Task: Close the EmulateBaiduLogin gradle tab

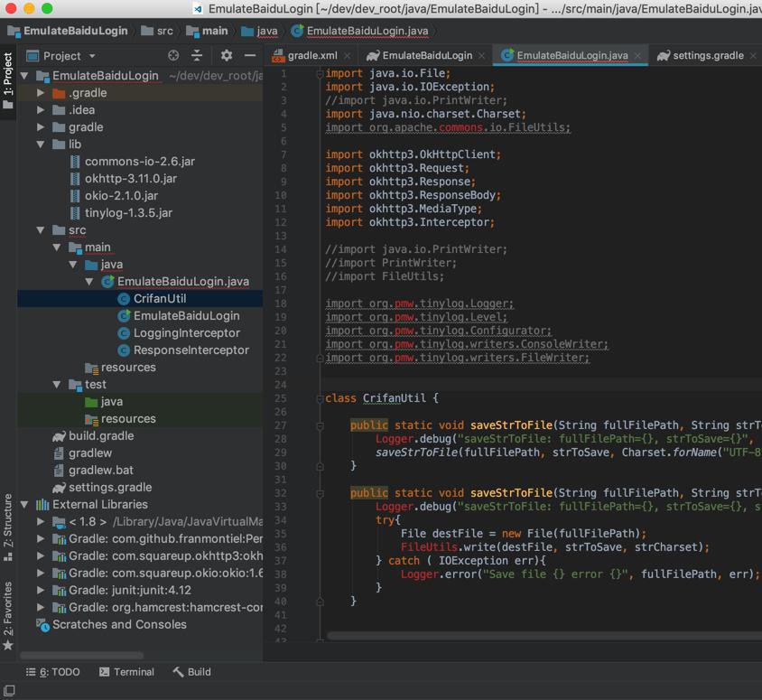Action: click(x=481, y=56)
